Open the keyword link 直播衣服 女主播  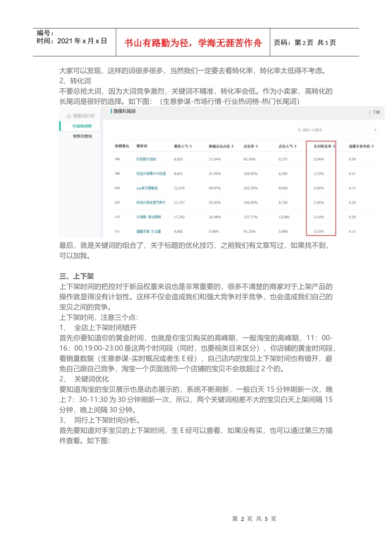149,231
